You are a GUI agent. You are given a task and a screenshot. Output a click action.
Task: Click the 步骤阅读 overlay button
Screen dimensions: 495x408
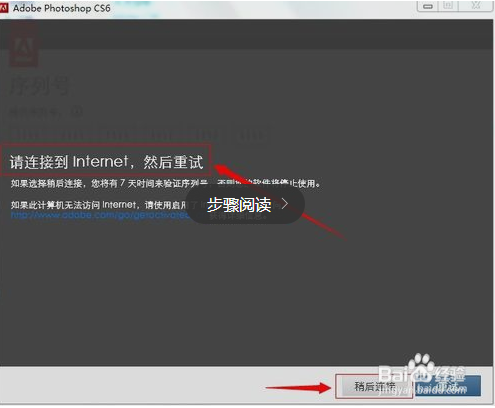pyautogui.click(x=246, y=204)
